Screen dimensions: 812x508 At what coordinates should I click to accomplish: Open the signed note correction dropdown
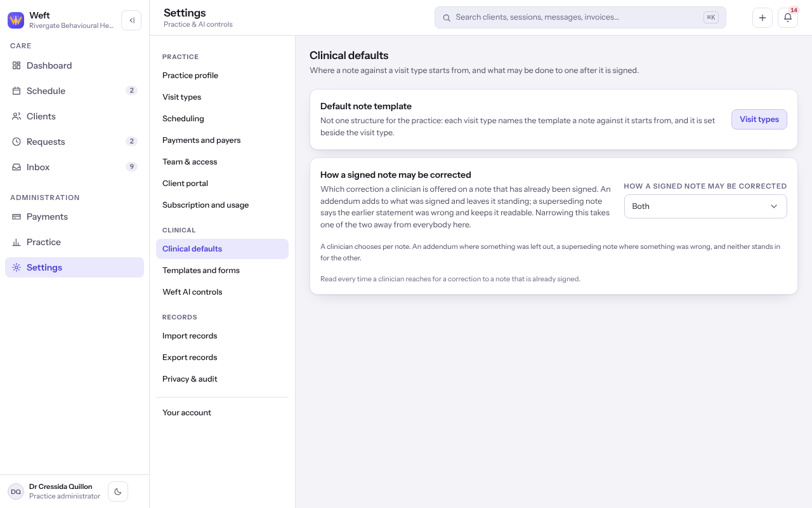[x=705, y=206]
